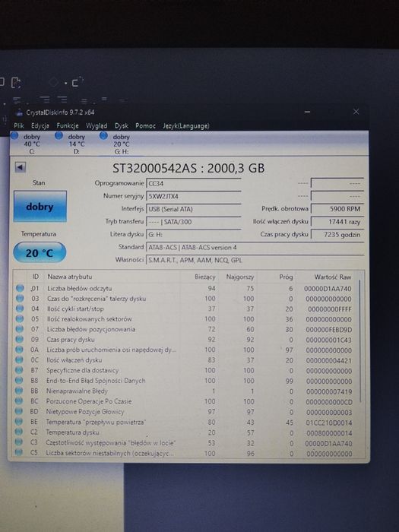Click status dot for attribute 01
The image size is (399, 532).
[x=20, y=288]
